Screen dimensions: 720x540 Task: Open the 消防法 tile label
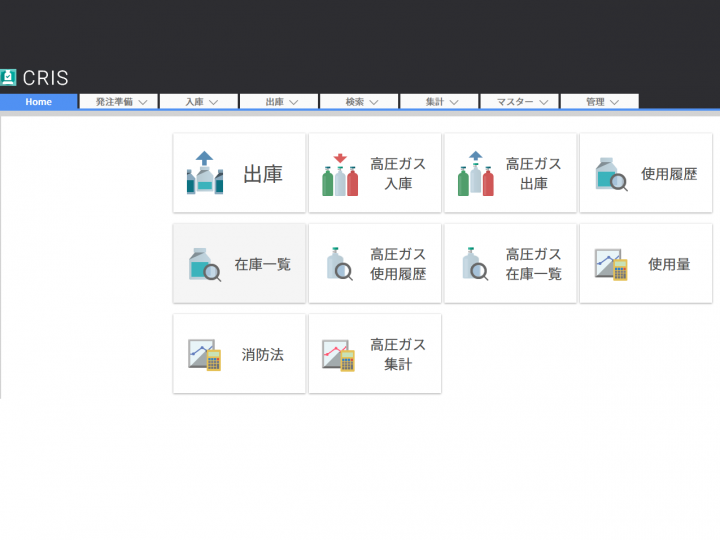pyautogui.click(x=263, y=354)
